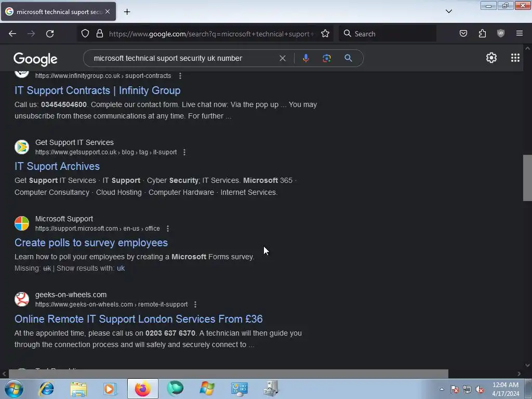Screen dimensions: 532x399
Task: Bookmark this page with the star
Action: pyautogui.click(x=325, y=34)
